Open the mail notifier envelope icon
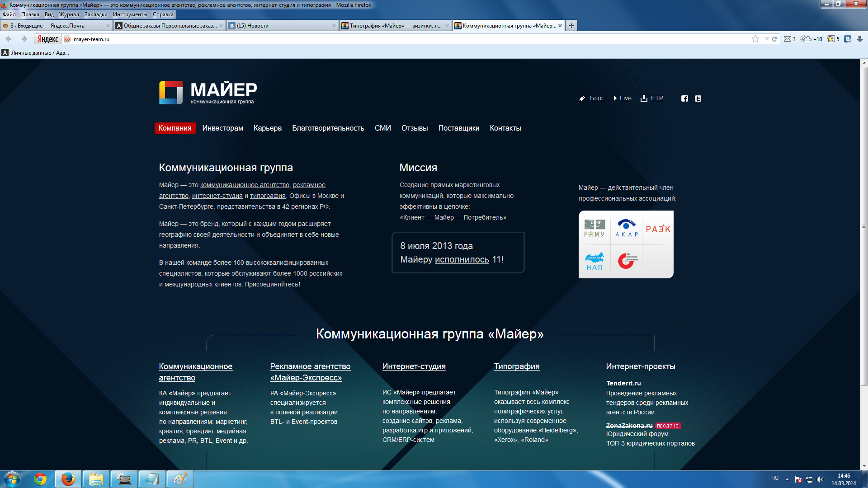868x488 pixels. pyautogui.click(x=788, y=39)
